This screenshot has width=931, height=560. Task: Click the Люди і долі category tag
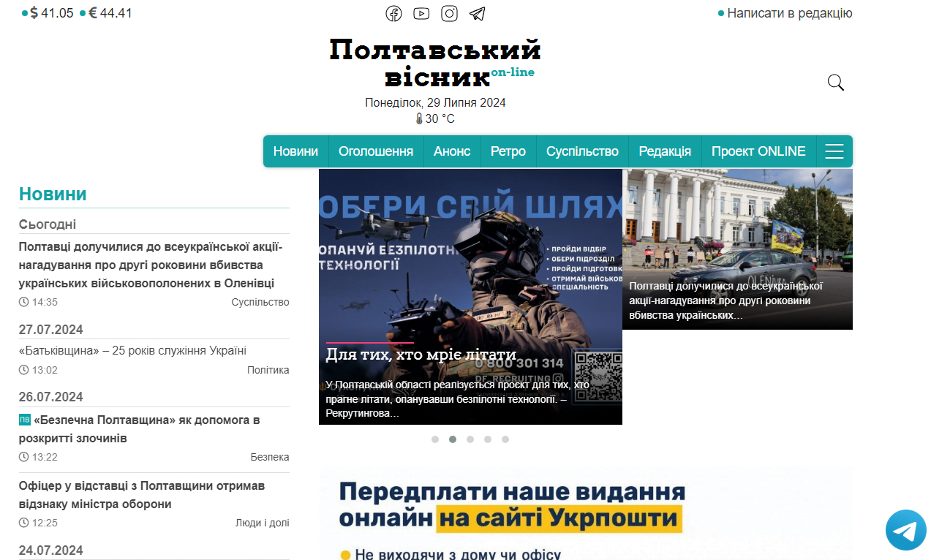[x=263, y=523]
